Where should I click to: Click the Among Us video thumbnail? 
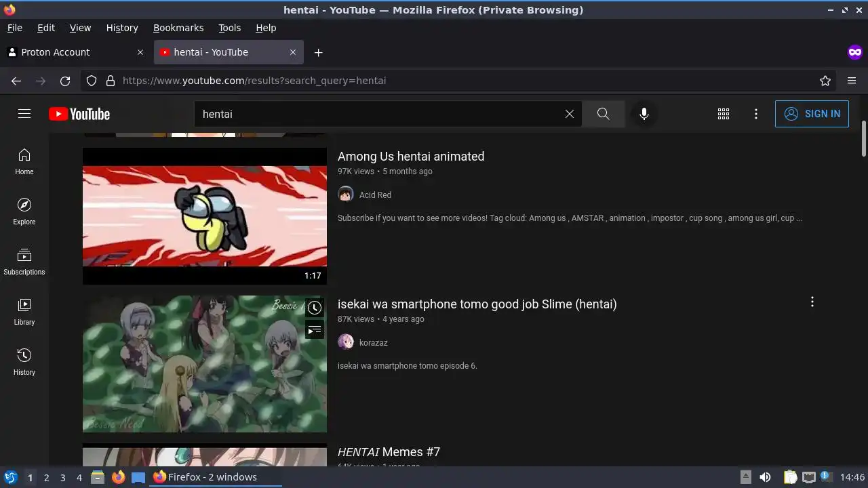pos(205,216)
